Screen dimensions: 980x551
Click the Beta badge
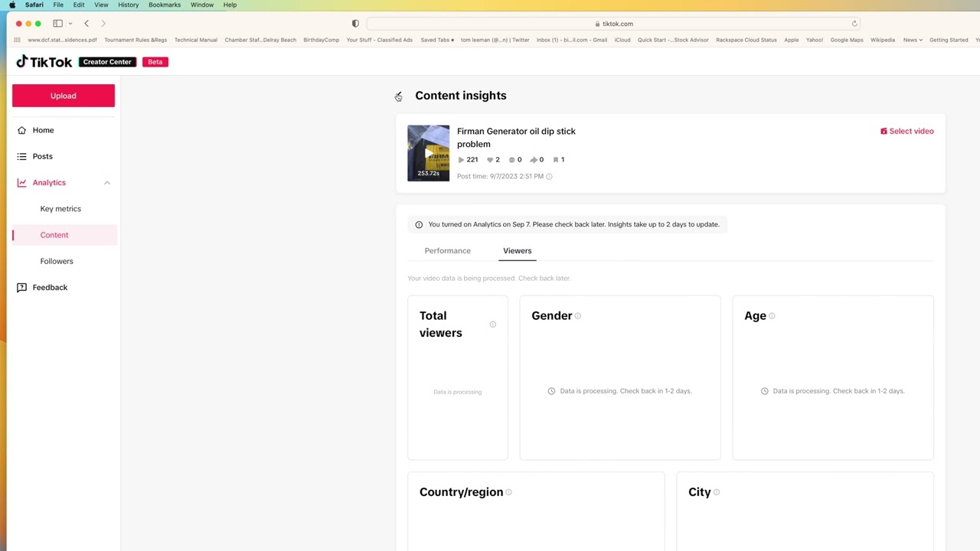click(x=155, y=62)
